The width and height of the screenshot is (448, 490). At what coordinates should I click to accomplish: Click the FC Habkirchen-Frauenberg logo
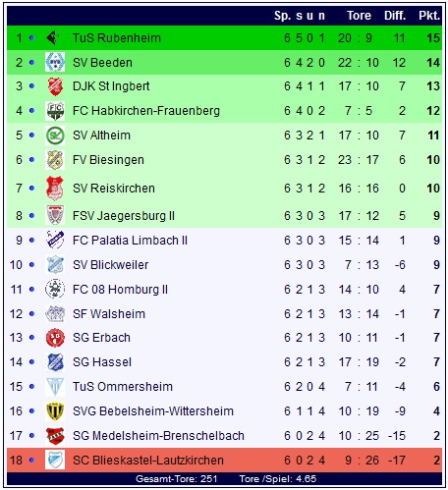tap(55, 111)
